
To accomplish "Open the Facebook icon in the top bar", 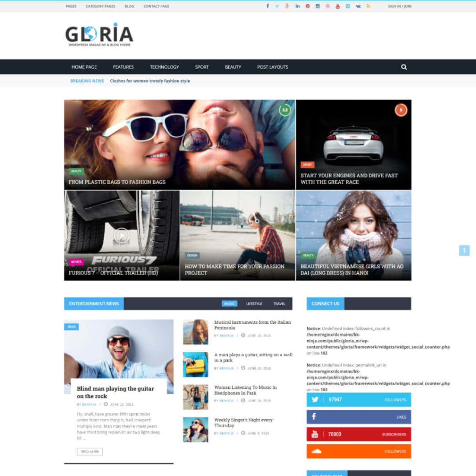I will pyautogui.click(x=267, y=6).
